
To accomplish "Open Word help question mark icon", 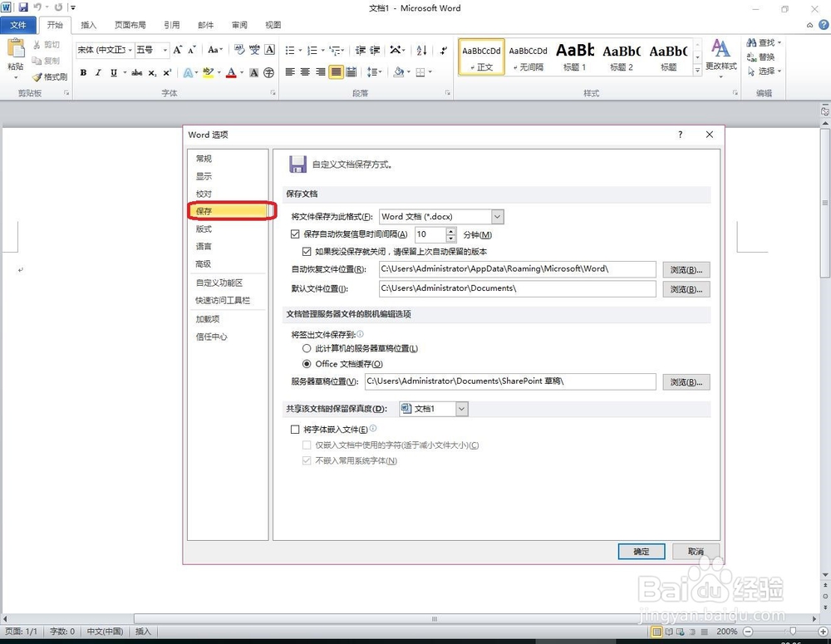I will coord(824,24).
